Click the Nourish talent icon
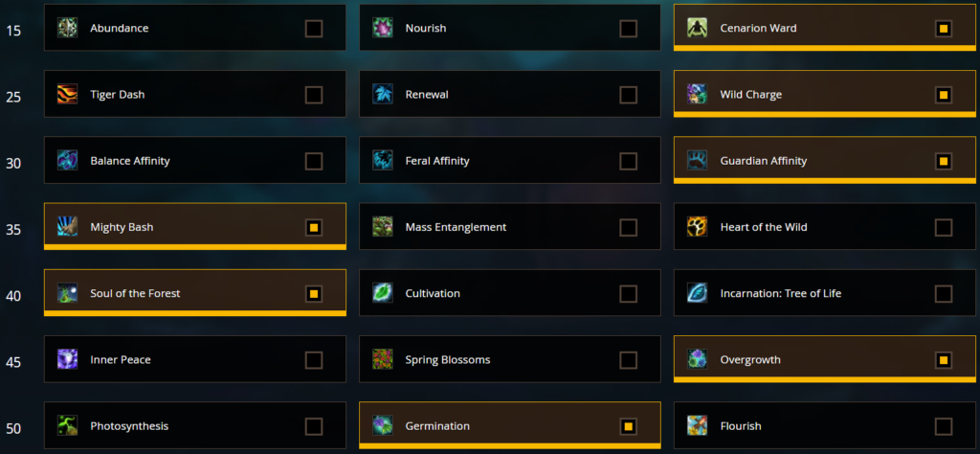 click(x=383, y=28)
